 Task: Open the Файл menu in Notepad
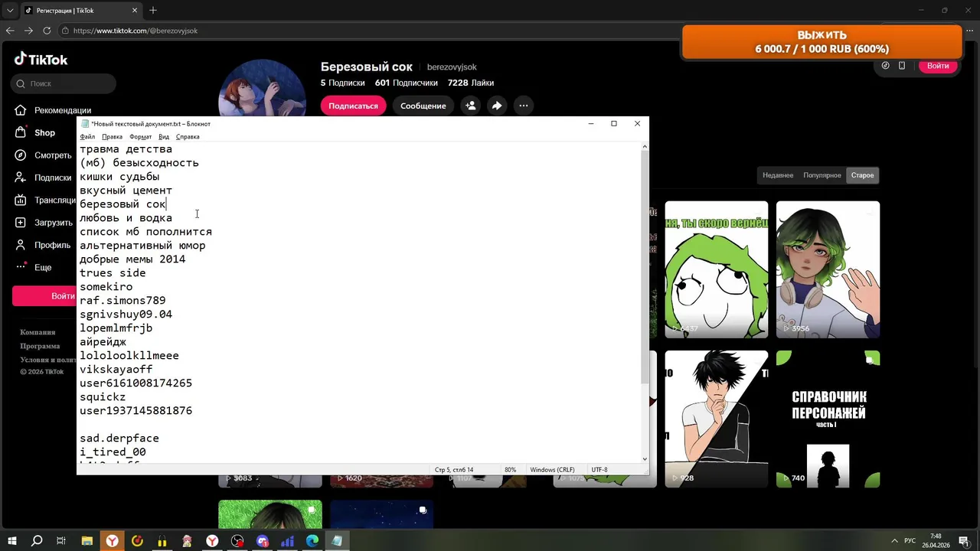point(87,137)
